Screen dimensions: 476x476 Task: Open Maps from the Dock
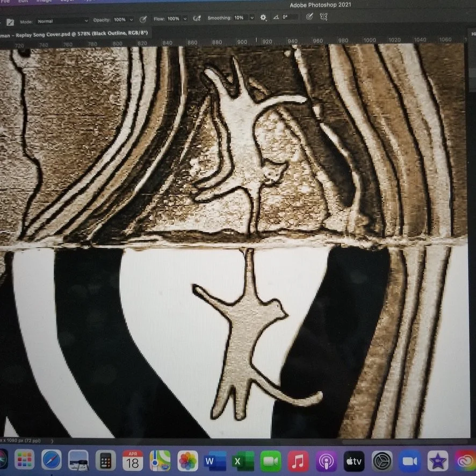tap(160, 461)
